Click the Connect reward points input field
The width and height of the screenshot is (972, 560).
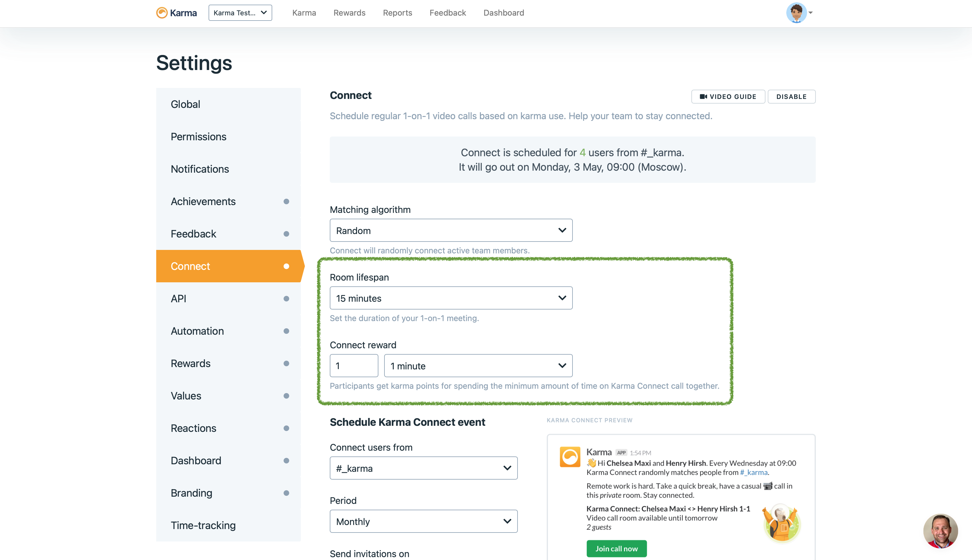pyautogui.click(x=354, y=366)
